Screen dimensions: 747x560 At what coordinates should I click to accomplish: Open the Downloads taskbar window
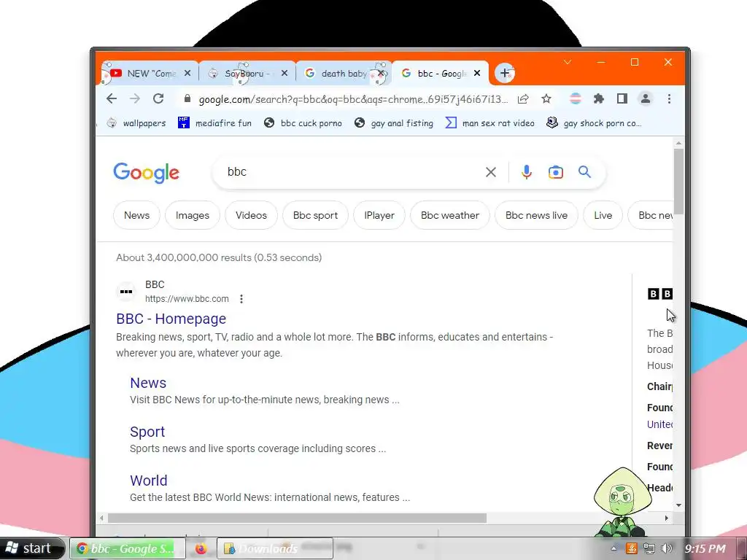(x=275, y=548)
